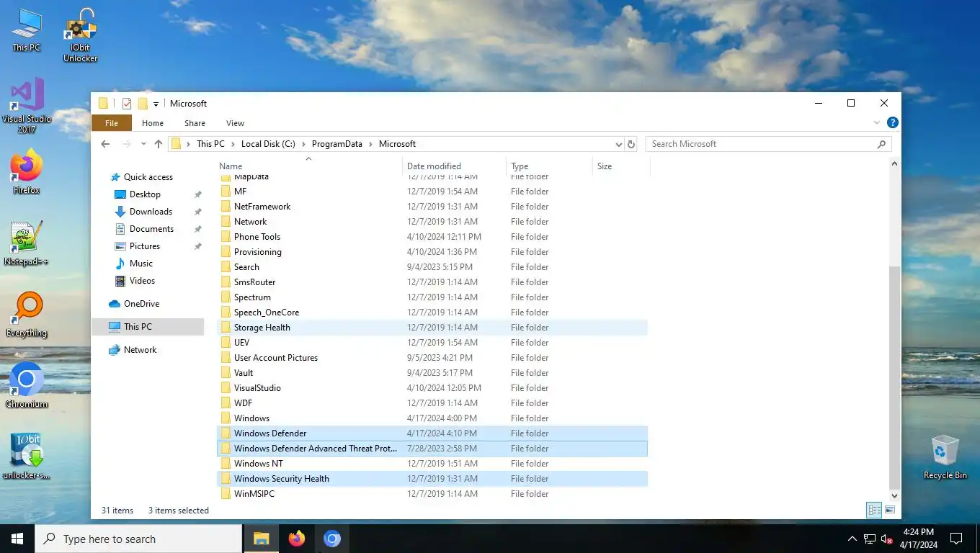Open Pictures in the navigation pane
Screen dimensions: 980x553
[x=145, y=246]
